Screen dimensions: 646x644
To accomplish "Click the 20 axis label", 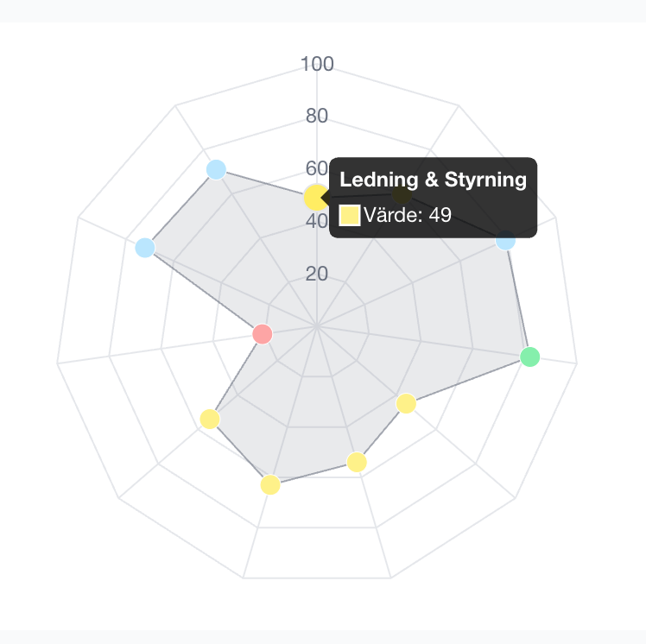I will (317, 274).
